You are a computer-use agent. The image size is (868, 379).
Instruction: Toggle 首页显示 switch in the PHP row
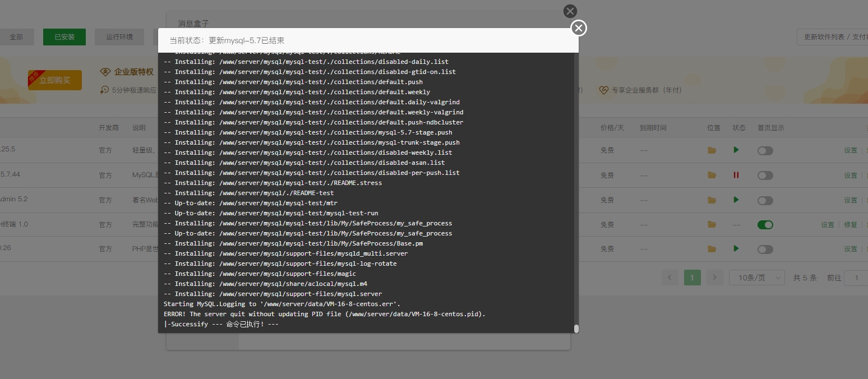tap(765, 249)
